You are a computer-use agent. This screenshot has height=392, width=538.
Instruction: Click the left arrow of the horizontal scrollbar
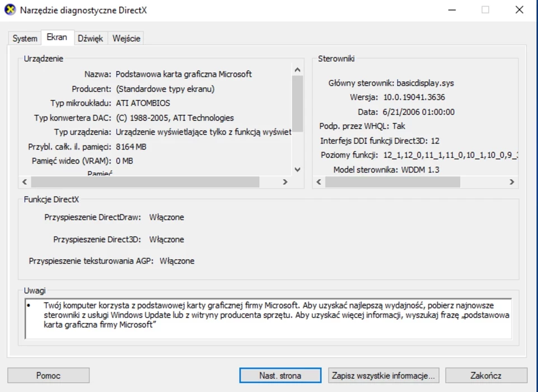[24, 182]
